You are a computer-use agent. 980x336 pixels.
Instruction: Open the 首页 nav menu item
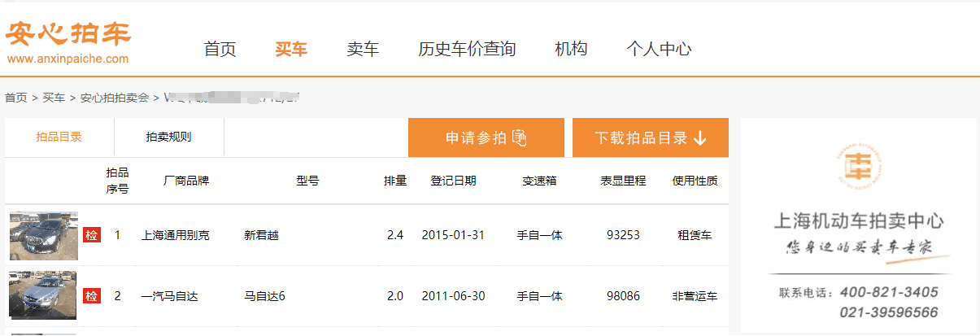tap(220, 49)
